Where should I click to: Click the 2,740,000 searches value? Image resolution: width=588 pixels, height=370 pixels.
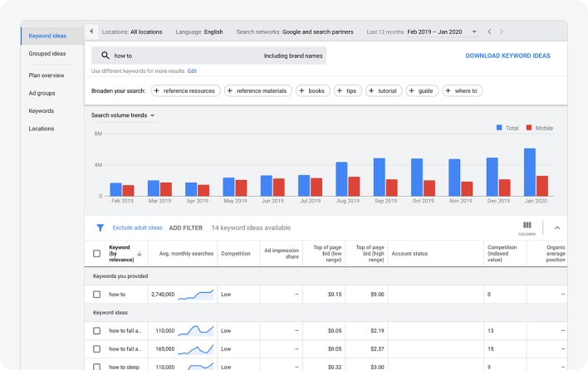coord(163,295)
